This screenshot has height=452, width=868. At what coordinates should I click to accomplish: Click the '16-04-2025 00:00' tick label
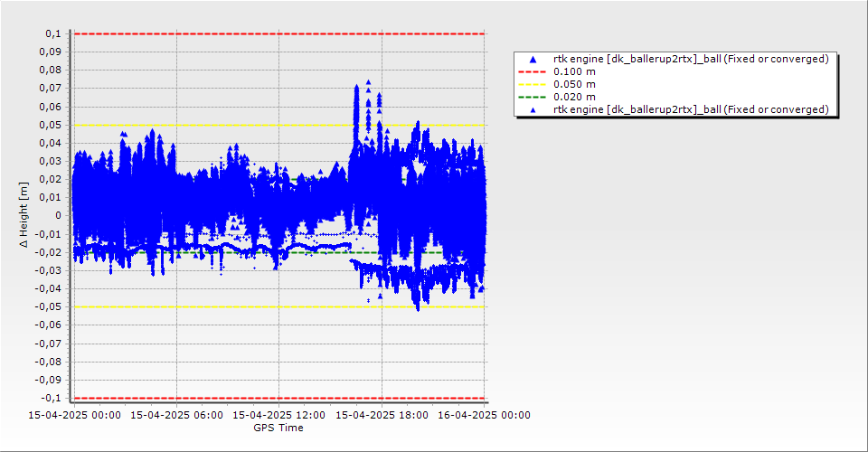point(484,415)
